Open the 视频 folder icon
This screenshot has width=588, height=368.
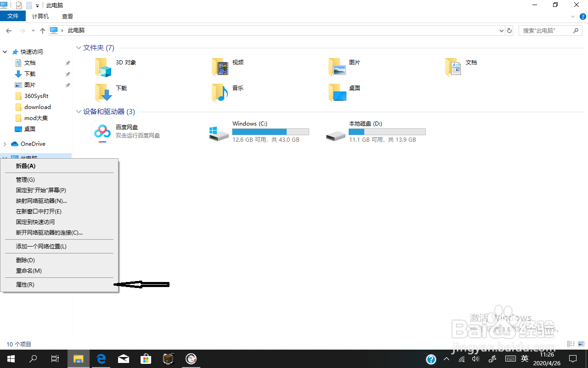click(x=220, y=67)
